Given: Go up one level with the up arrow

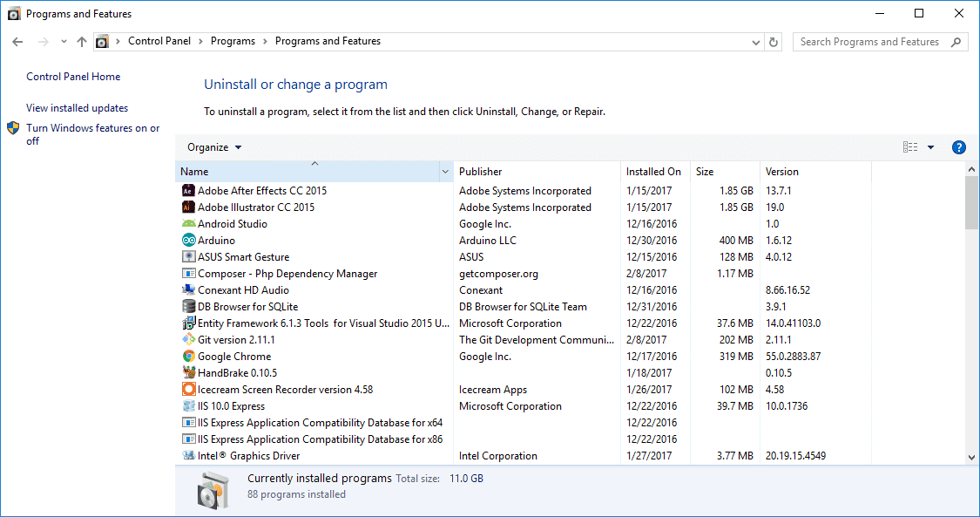Looking at the screenshot, I should [82, 42].
